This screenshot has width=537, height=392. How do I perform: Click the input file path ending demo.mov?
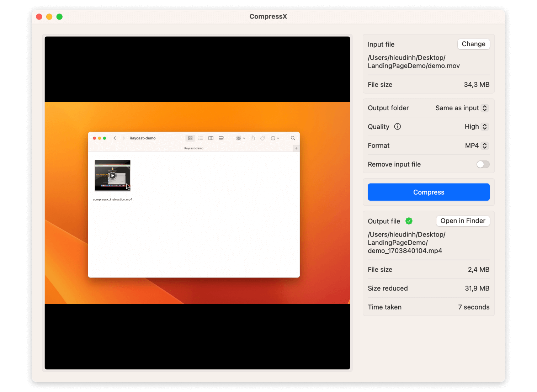pyautogui.click(x=414, y=62)
